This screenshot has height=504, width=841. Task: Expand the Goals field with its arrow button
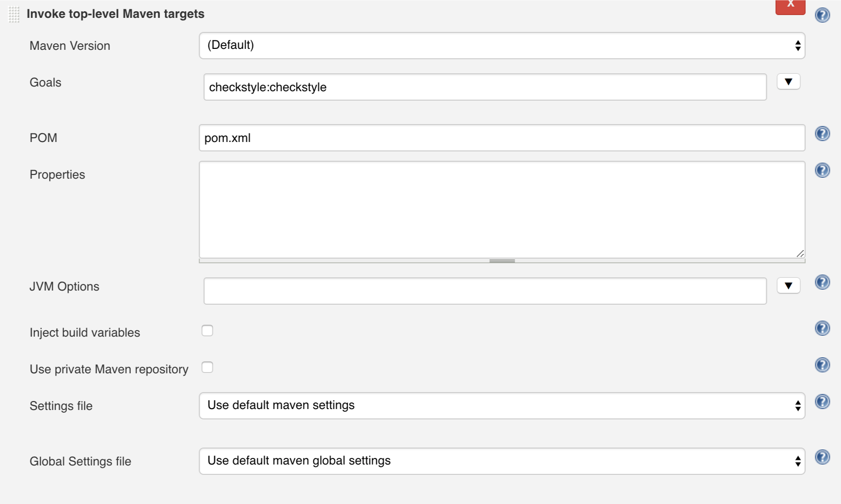pos(788,81)
